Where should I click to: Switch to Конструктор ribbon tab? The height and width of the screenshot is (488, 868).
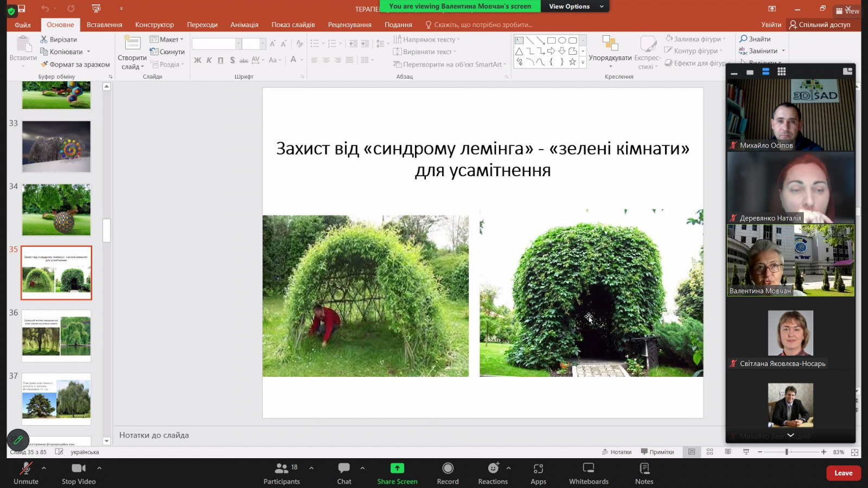coord(155,25)
